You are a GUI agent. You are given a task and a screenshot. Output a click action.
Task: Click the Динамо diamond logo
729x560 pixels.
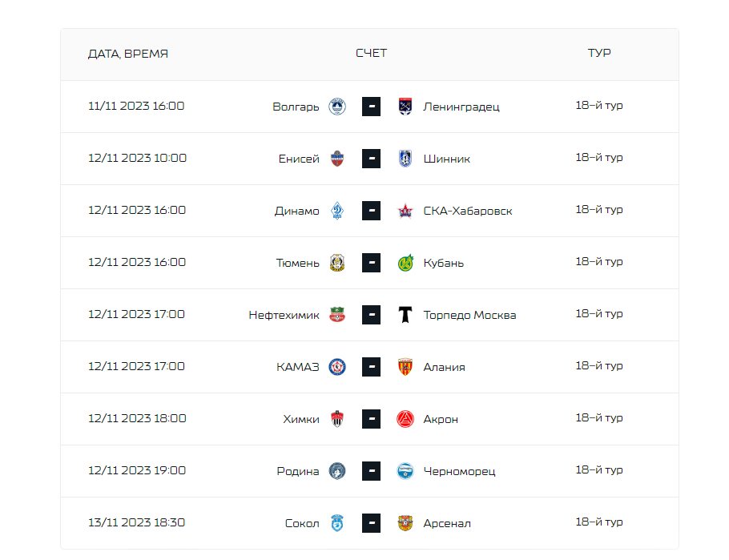pyautogui.click(x=337, y=211)
